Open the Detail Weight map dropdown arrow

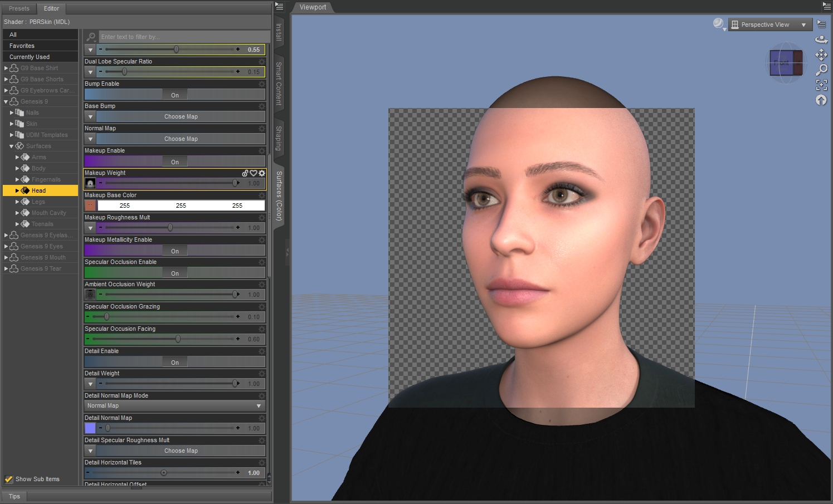[x=90, y=384]
